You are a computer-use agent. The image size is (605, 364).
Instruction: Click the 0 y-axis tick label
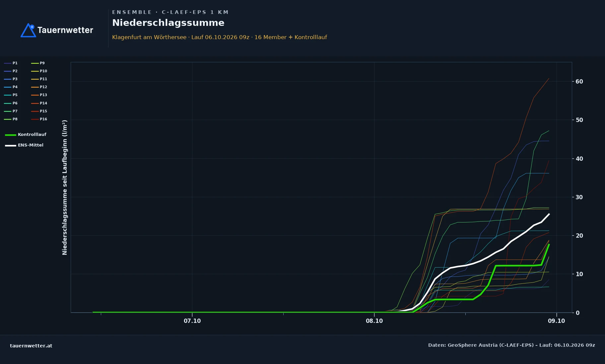point(577,313)
